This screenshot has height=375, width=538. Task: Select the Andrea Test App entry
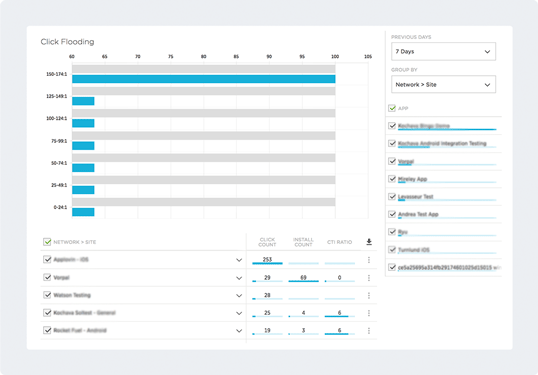click(x=418, y=214)
